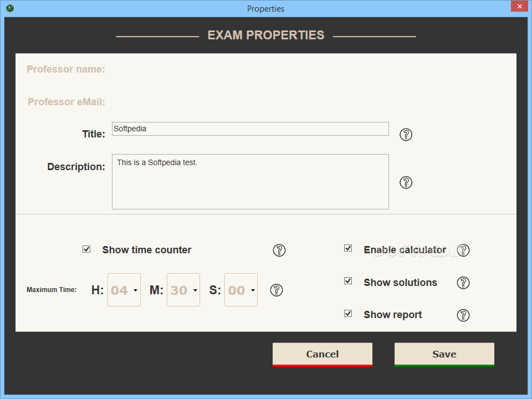
Task: Open help for Show solutions
Action: pyautogui.click(x=463, y=283)
